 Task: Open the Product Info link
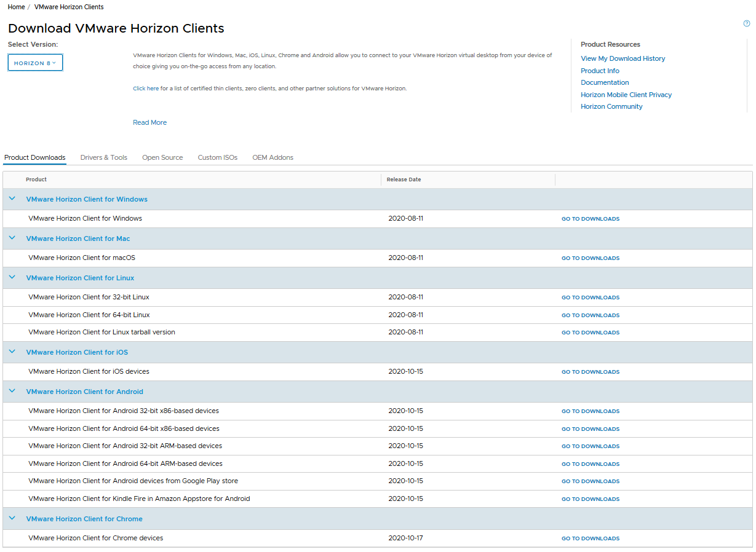pyautogui.click(x=600, y=71)
